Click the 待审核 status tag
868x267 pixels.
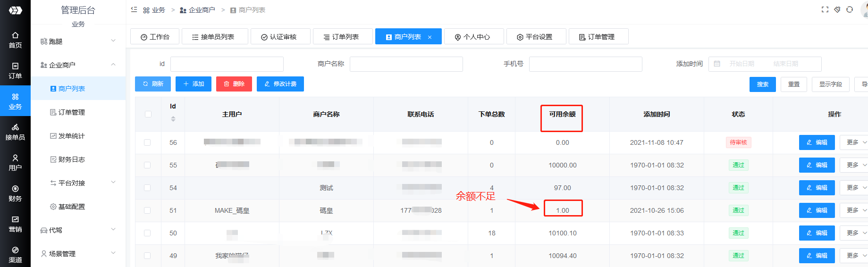coord(738,142)
